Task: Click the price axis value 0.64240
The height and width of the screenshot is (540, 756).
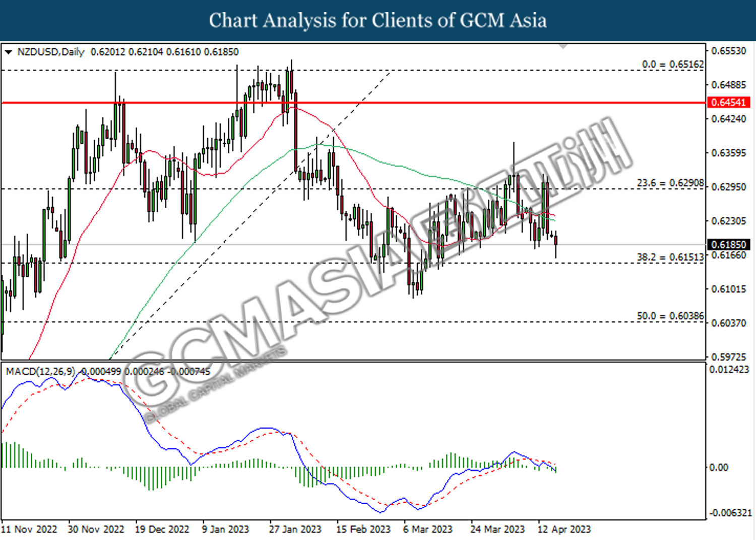Action: point(729,119)
